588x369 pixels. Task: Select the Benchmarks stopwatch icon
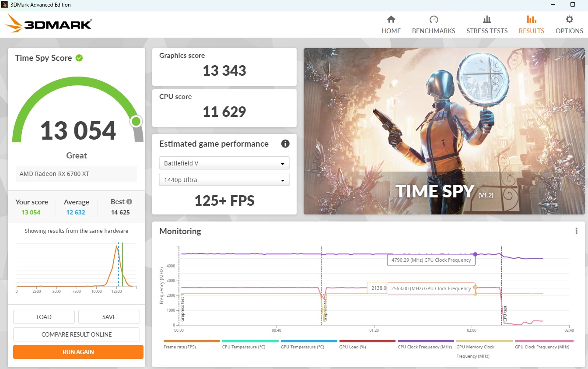pyautogui.click(x=433, y=19)
